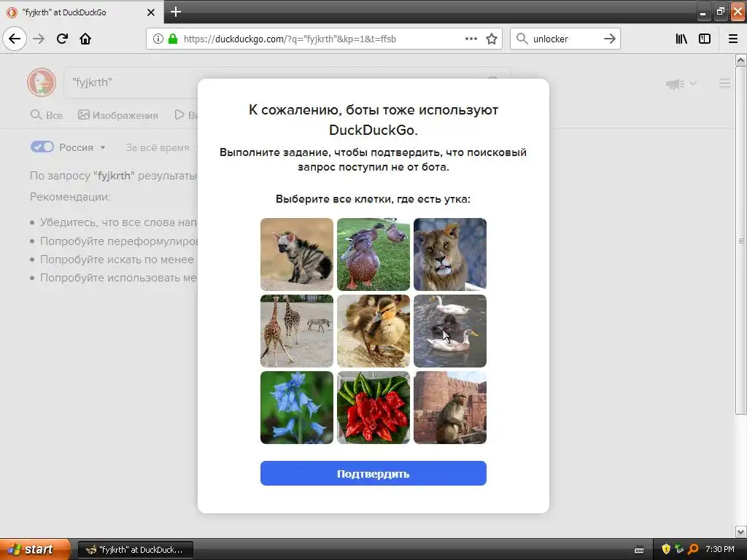The image size is (747, 560).
Task: Click the Windows start button
Action: pos(34,550)
